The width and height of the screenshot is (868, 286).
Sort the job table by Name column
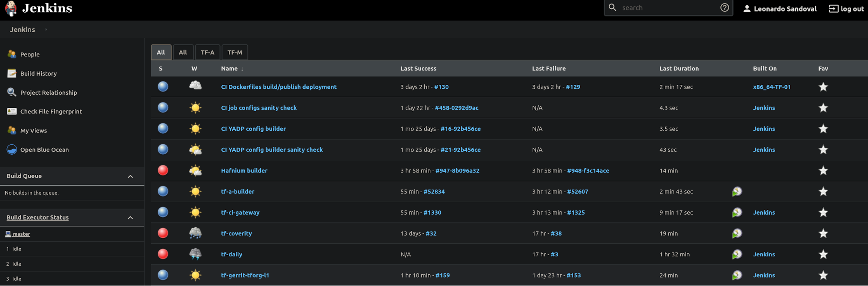[x=229, y=69]
